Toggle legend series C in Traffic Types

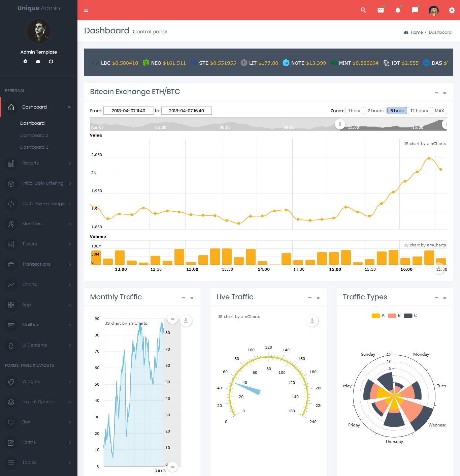410,316
